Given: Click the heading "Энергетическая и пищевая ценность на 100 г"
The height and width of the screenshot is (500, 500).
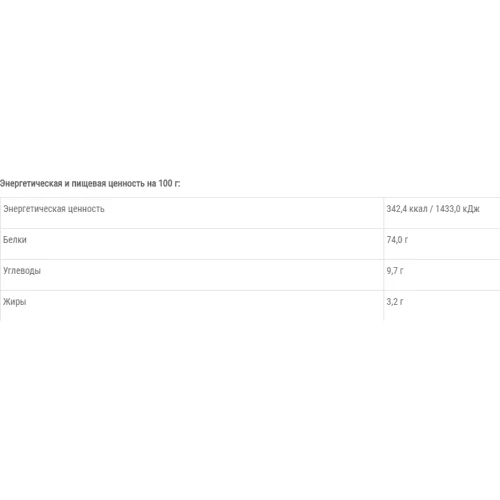Looking at the screenshot, I should click(90, 184).
